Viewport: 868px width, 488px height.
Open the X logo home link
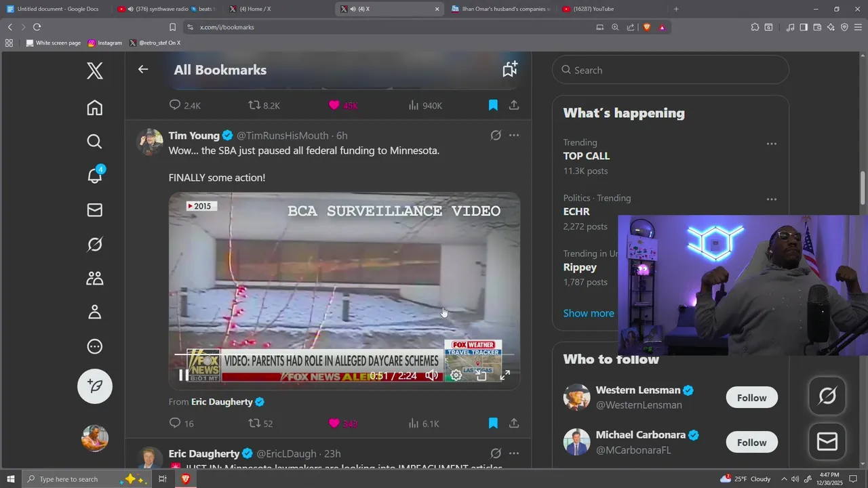tap(95, 70)
